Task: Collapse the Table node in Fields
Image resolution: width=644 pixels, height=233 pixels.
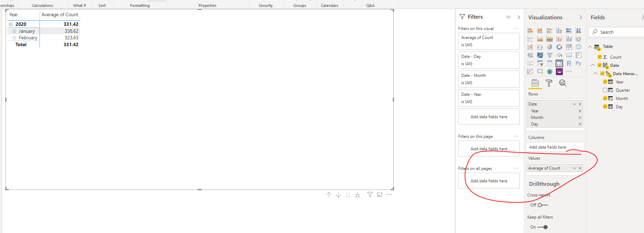Action: pos(590,47)
